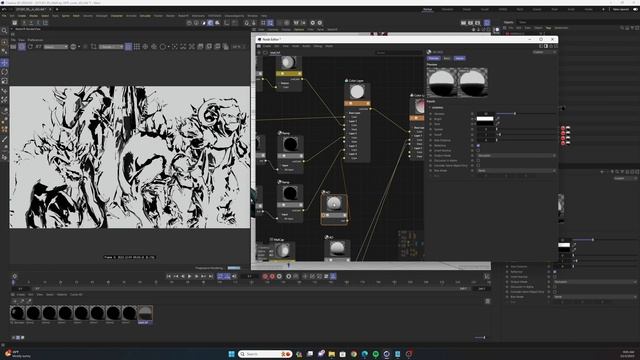Enable Consider Same Object Only in Node Editor
640x360 pixels.
478,165
